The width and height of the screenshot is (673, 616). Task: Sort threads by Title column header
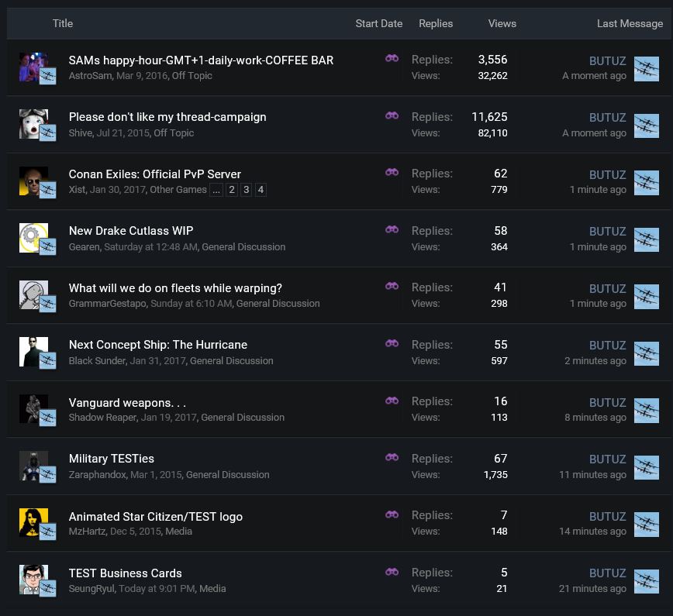(x=63, y=23)
